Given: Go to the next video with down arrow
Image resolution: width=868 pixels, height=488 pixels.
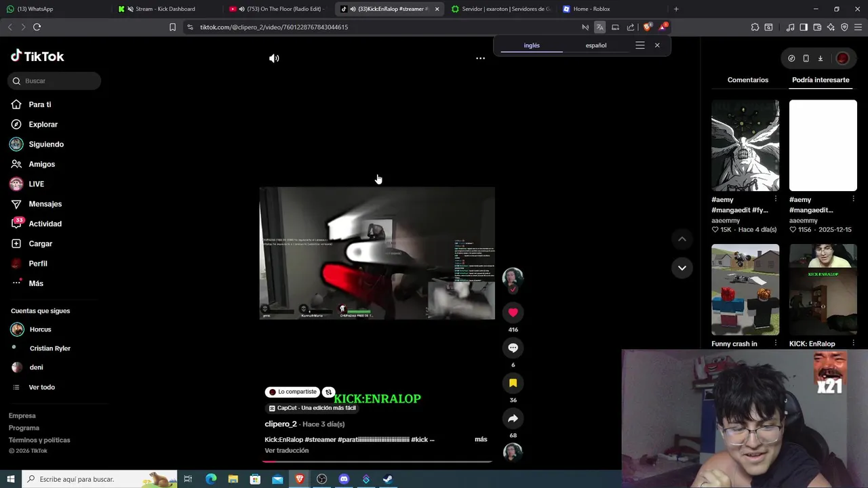Looking at the screenshot, I should coord(682,268).
